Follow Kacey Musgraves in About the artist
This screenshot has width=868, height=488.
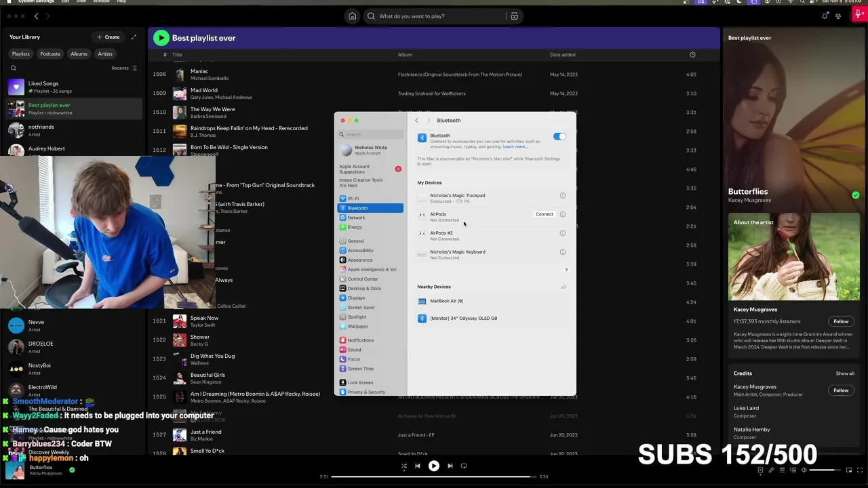(841, 321)
